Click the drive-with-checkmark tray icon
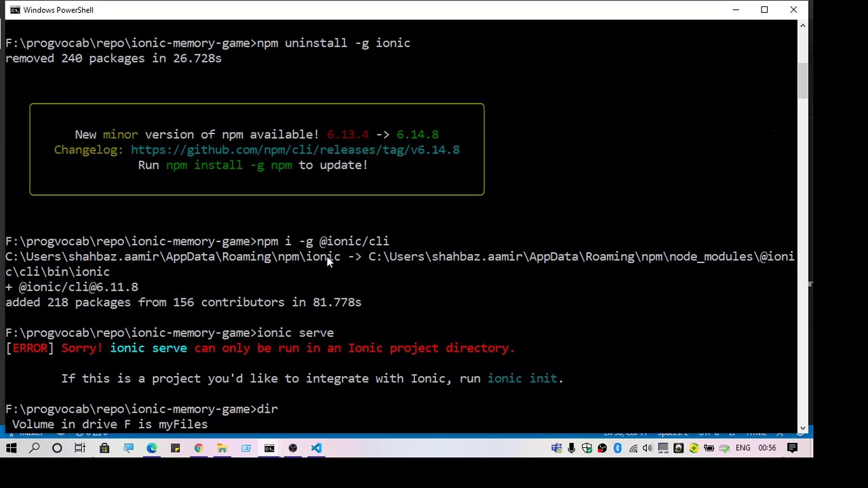This screenshot has width=868, height=488. click(724, 448)
